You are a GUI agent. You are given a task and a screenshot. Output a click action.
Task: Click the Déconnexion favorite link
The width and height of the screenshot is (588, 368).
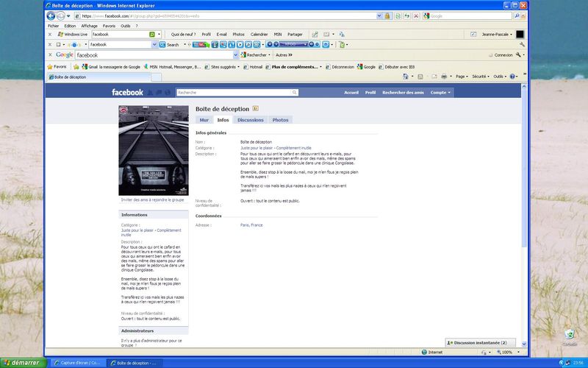coord(340,67)
